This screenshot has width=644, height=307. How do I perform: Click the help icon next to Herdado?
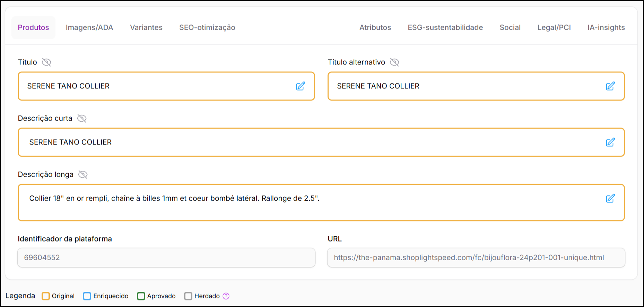226,296
